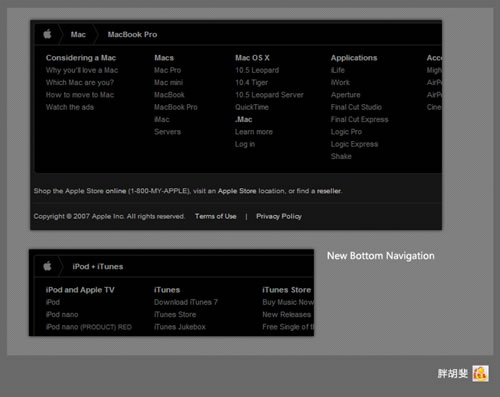Click the user avatar icon beside 胖胡斐
The width and height of the screenshot is (500, 397).
click(480, 374)
